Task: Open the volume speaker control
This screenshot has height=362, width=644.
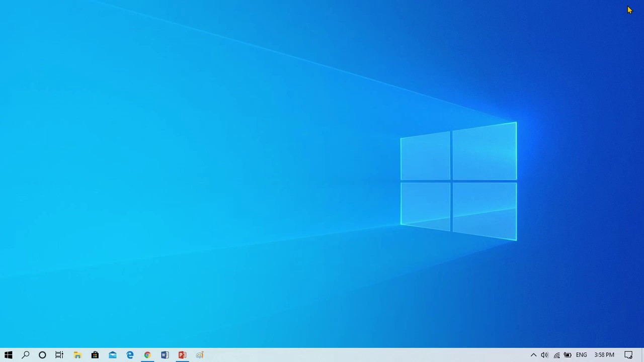Action: (x=545, y=355)
